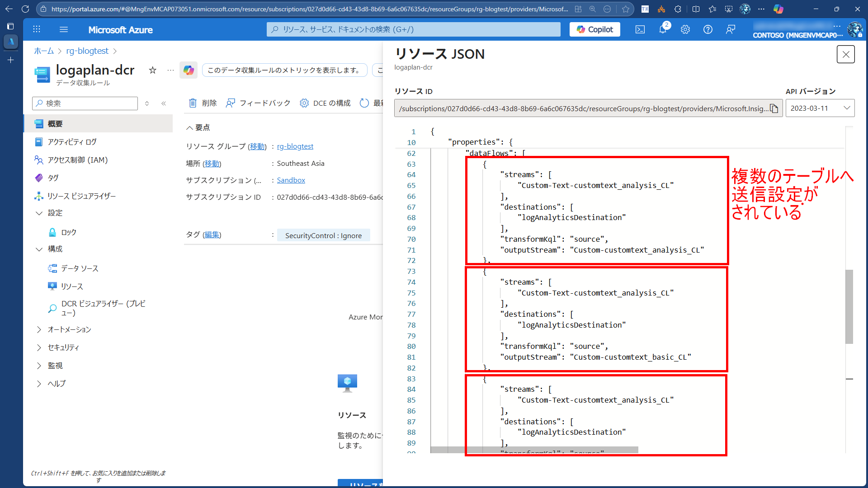Collapse the sidebar with double chevron
868x488 pixels.
(x=164, y=103)
